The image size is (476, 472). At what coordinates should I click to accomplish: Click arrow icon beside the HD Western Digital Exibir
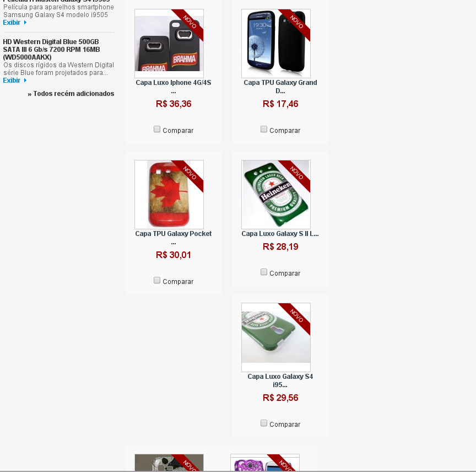click(x=25, y=81)
